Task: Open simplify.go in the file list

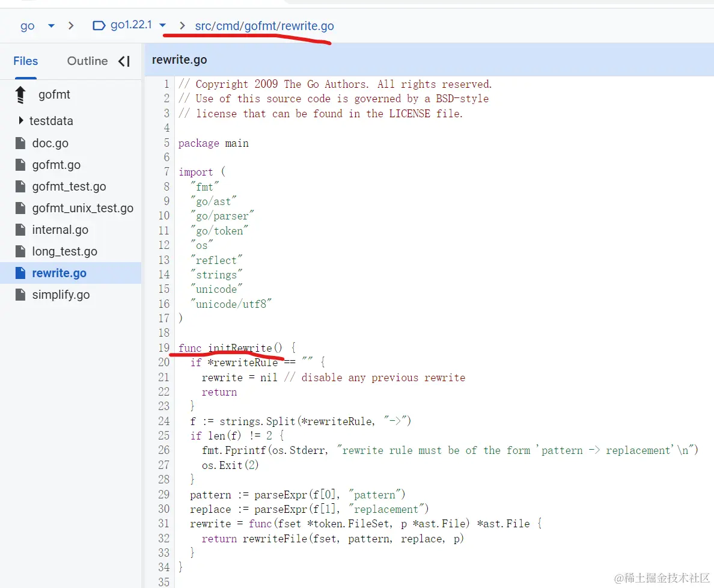Action: 61,295
